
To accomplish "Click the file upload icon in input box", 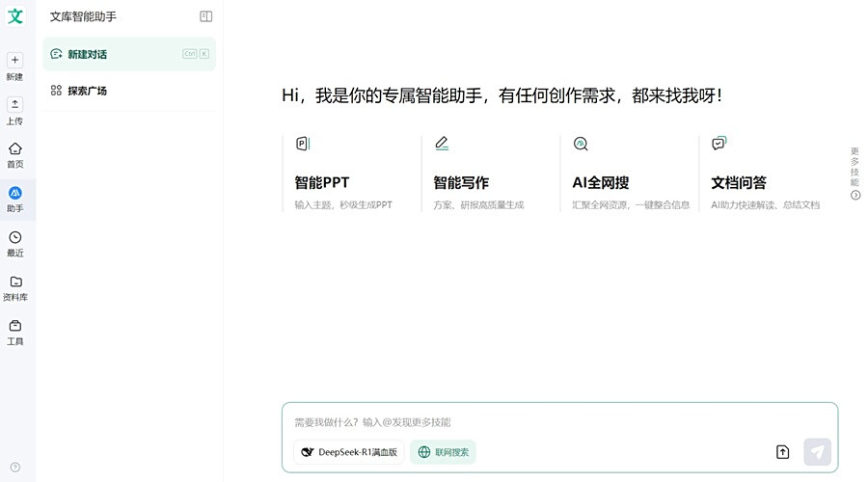I will 783,452.
